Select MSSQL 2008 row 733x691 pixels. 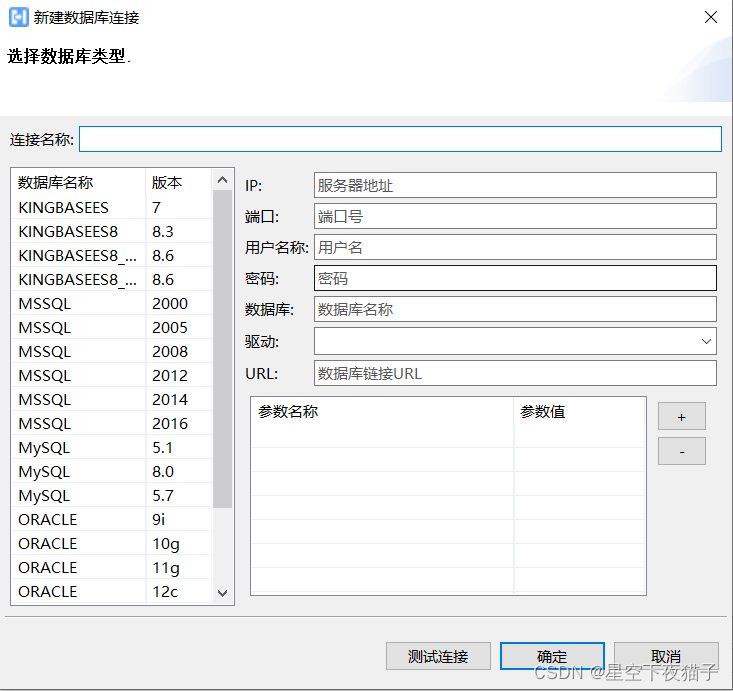112,352
